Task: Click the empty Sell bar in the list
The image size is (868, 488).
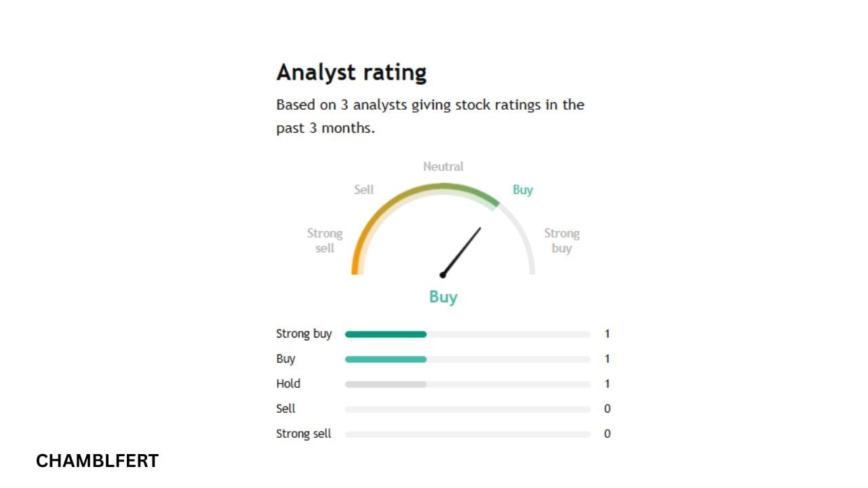Action: coord(467,409)
